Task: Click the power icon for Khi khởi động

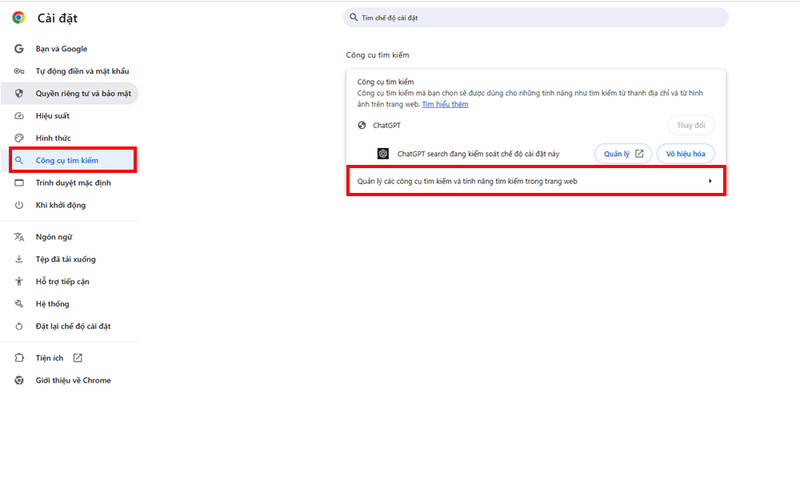Action: (19, 205)
